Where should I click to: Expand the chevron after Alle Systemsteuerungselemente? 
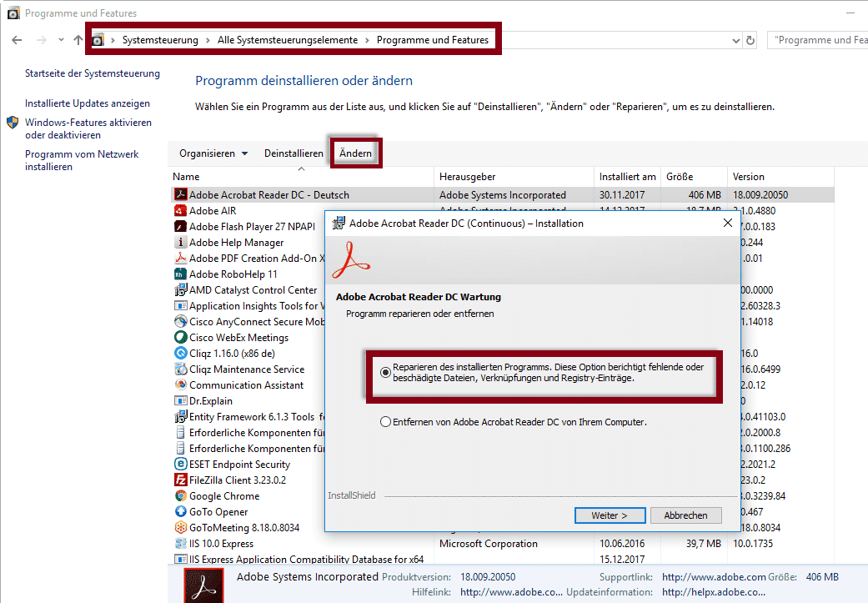pyautogui.click(x=367, y=40)
